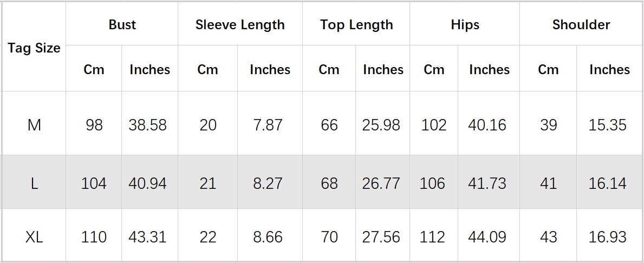644x263 pixels.
Task: Click the Hips column header
Action: (x=465, y=25)
